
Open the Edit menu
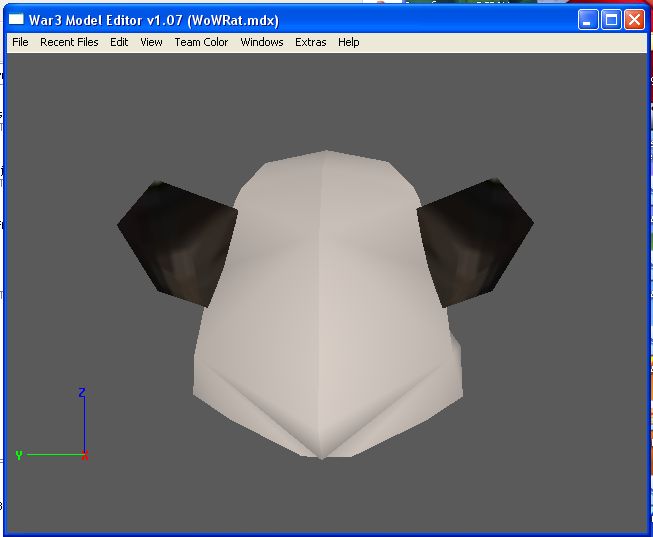[x=119, y=42]
